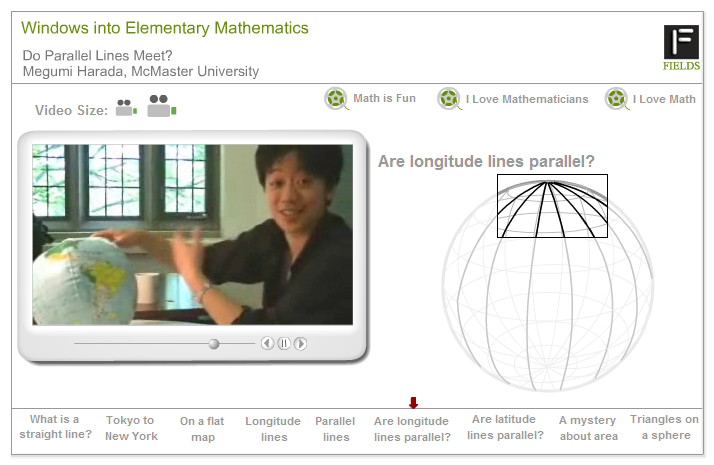Open the 'A mystery about area' chapter
The height and width of the screenshot is (465, 714).
[x=589, y=428]
